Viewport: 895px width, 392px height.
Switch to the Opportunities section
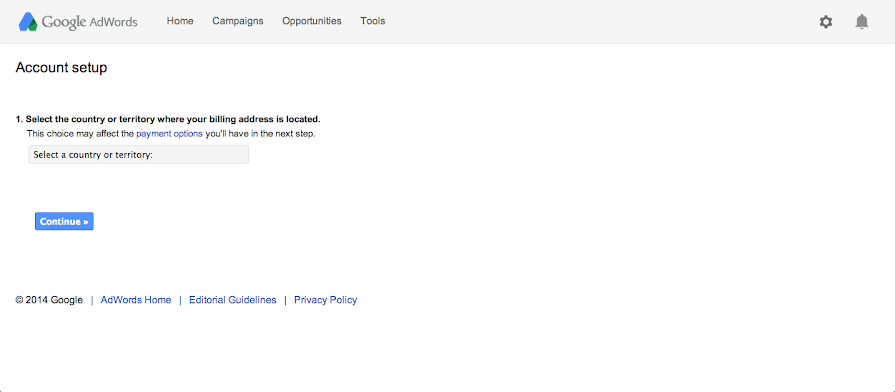pyautogui.click(x=312, y=21)
